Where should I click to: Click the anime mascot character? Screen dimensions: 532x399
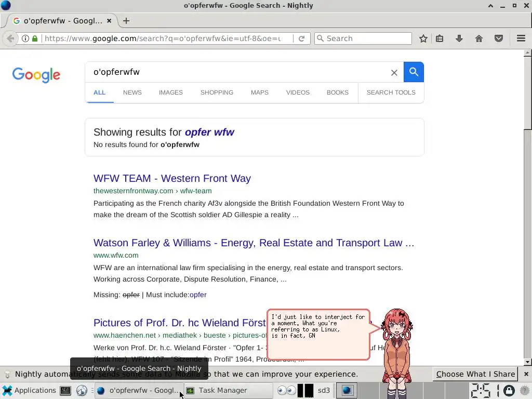tap(396, 353)
